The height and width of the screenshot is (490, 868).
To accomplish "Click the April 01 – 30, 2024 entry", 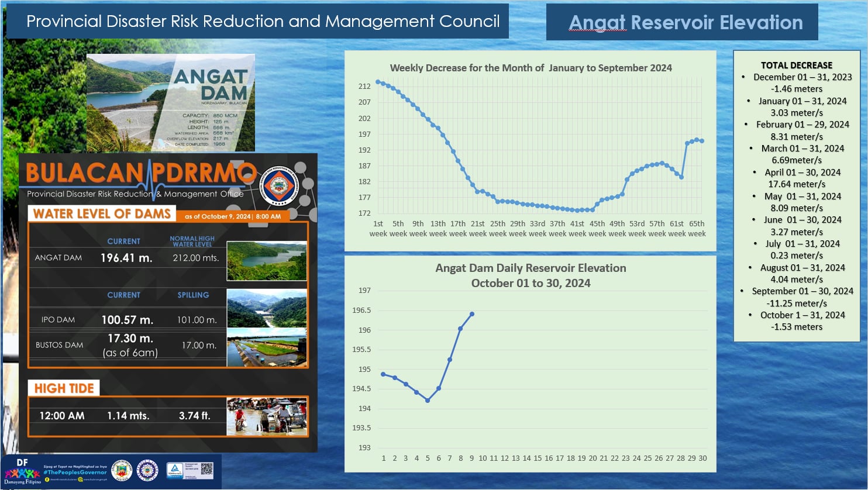I will (x=802, y=172).
